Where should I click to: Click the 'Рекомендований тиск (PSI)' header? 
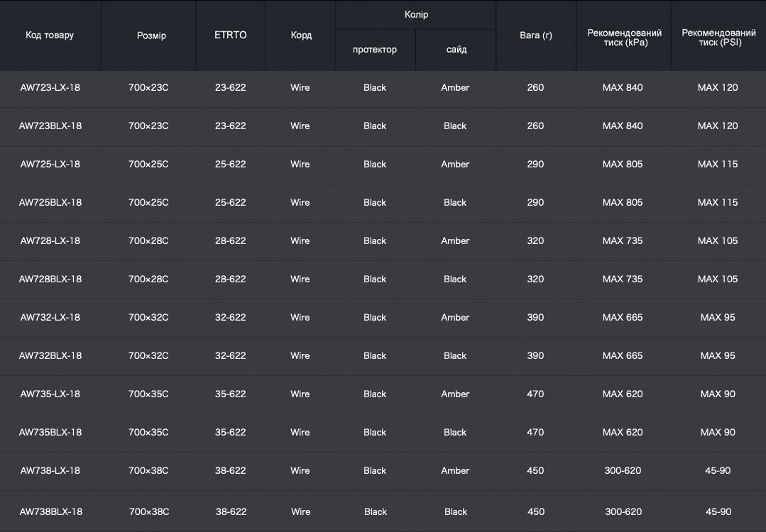(718, 38)
